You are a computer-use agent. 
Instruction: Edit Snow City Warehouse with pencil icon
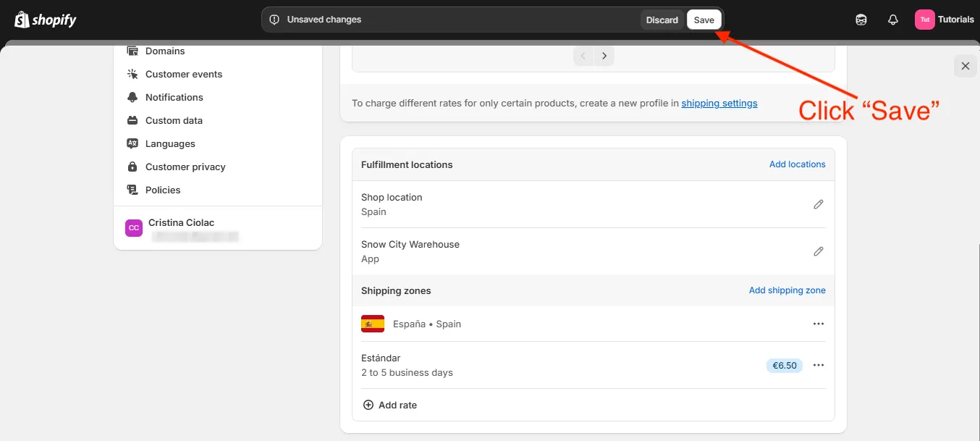[819, 251]
